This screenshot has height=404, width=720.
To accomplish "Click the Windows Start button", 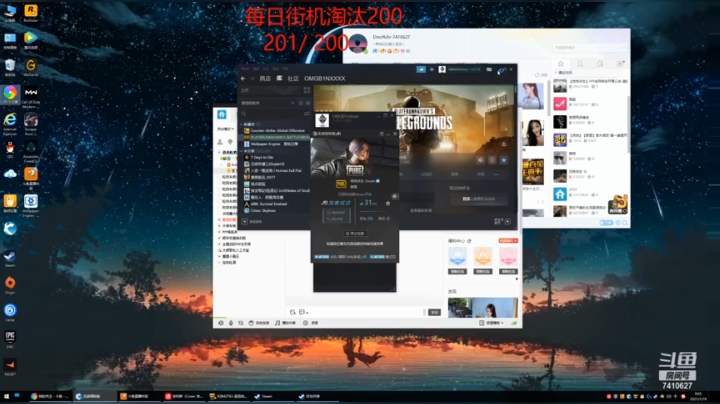I will tap(6, 396).
